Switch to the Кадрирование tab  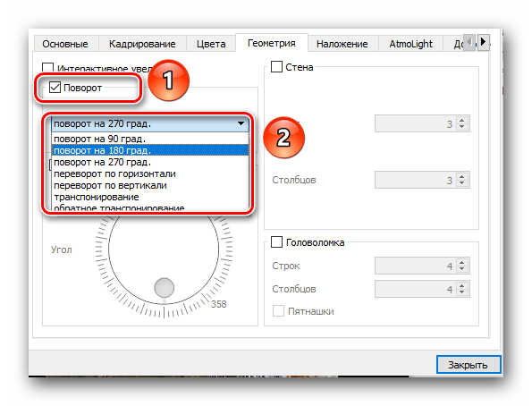coord(142,44)
